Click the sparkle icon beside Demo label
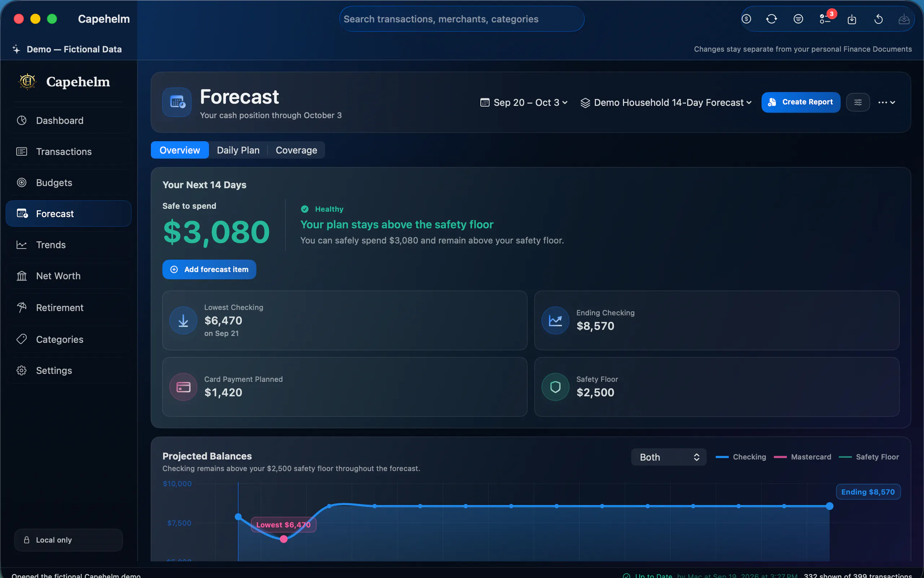The height and width of the screenshot is (578, 924). pos(16,49)
